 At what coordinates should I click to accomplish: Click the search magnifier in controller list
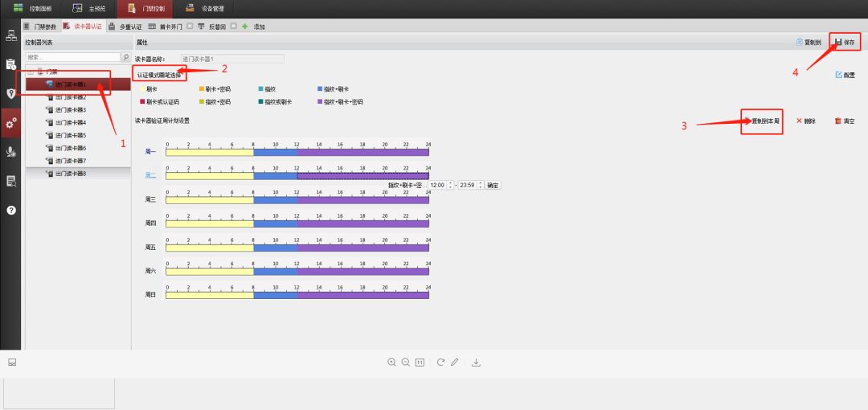click(x=125, y=57)
